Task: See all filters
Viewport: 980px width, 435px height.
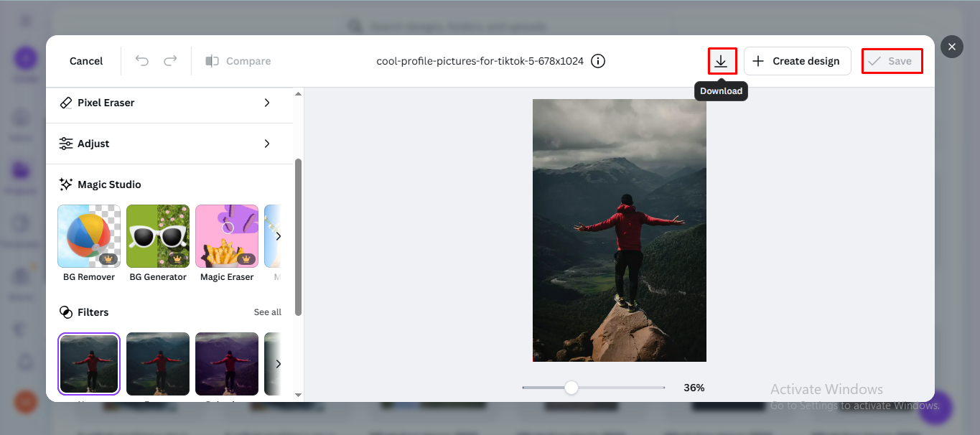Action: click(267, 312)
